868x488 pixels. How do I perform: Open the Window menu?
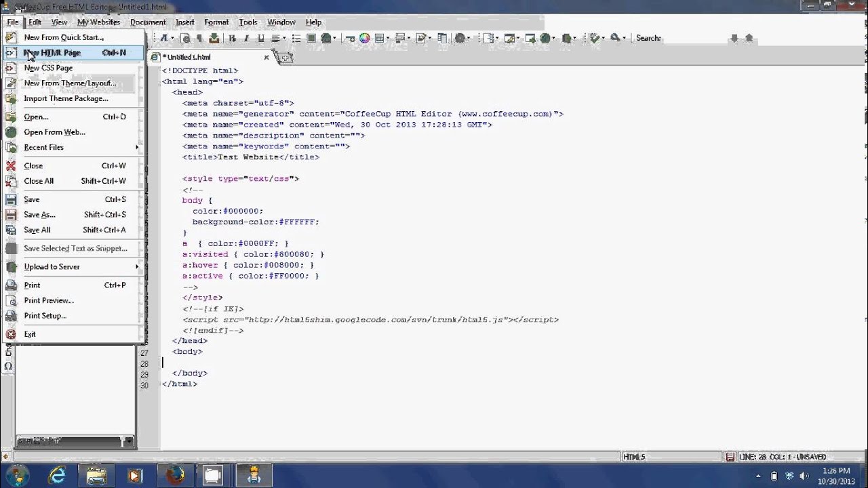point(281,22)
